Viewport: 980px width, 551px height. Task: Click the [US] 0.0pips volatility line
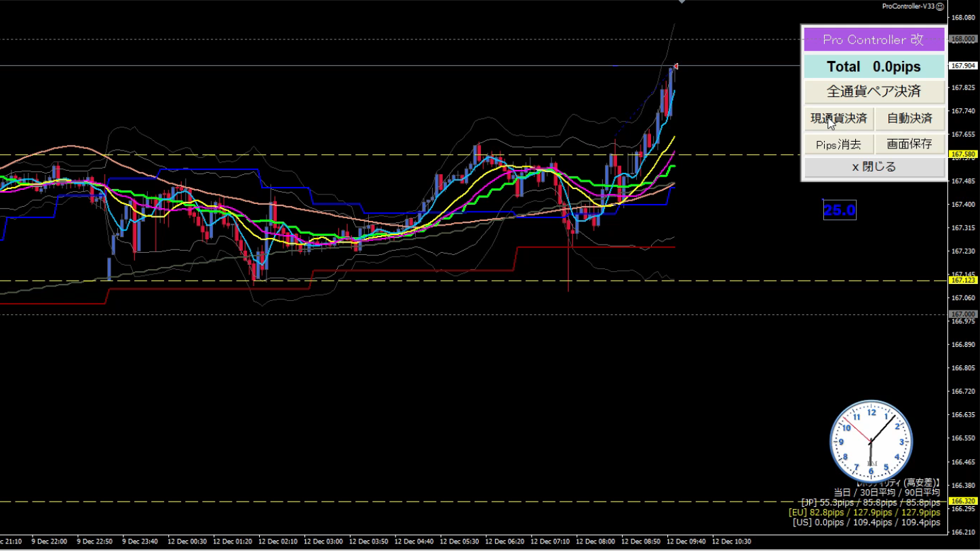pyautogui.click(x=866, y=523)
